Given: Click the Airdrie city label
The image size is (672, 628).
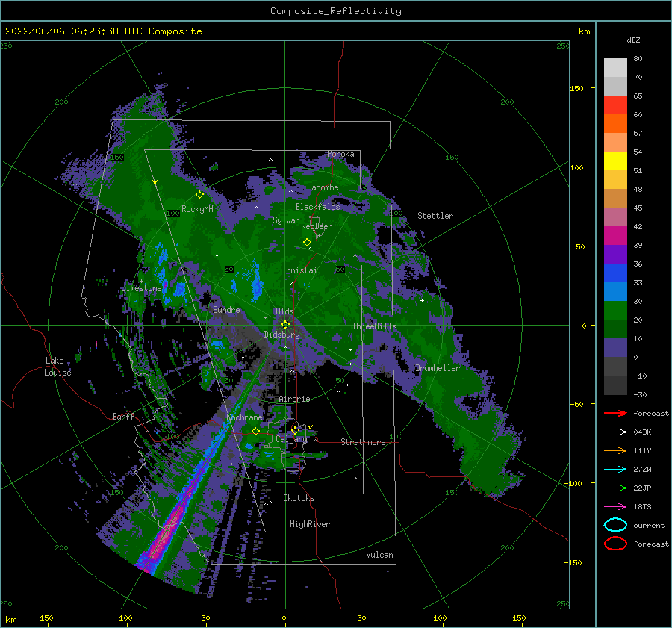Looking at the screenshot, I should pos(294,399).
